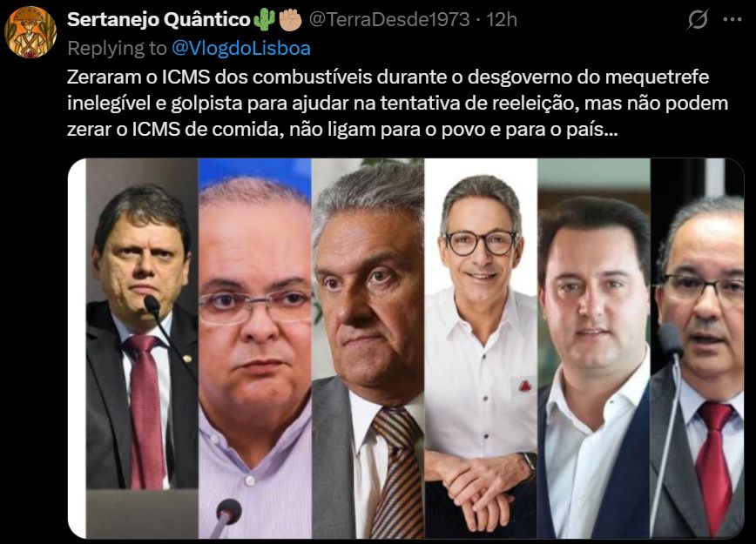The image size is (756, 544).
Task: Open photo panel with navy blazer
Action: pos(593,348)
